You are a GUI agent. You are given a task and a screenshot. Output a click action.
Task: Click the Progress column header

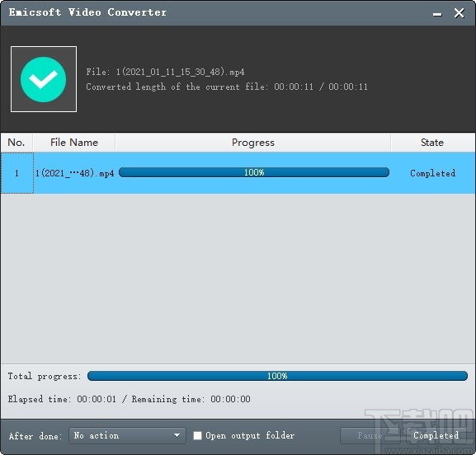253,143
